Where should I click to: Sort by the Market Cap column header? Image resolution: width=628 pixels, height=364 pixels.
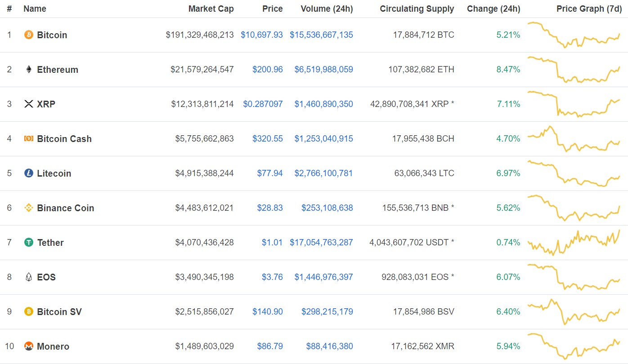pyautogui.click(x=211, y=9)
